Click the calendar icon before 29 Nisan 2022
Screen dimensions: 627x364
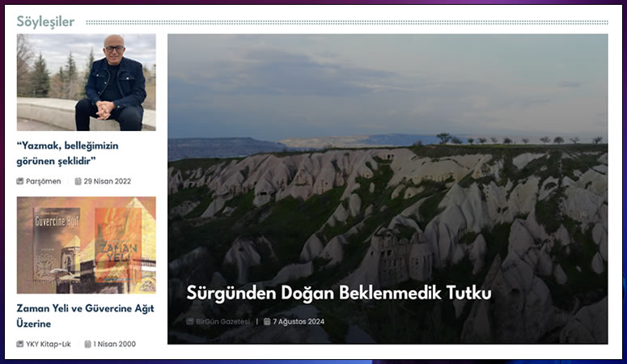(78, 181)
